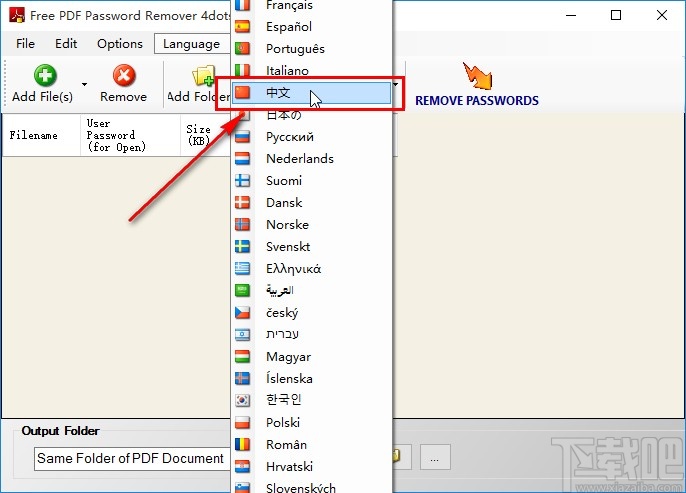The height and width of the screenshot is (493, 686).
Task: Click the Remove red X icon
Action: pyautogui.click(x=124, y=75)
